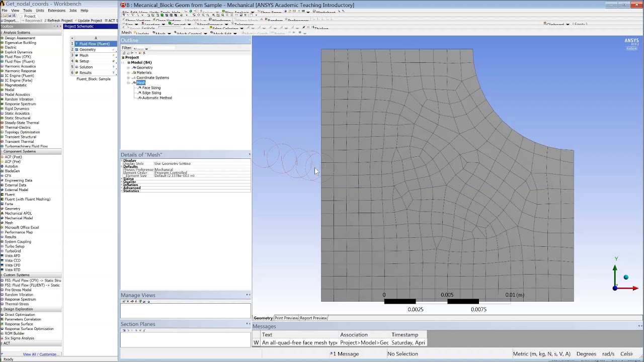This screenshot has height=362, width=644.
Task: Select Face Sizing in Outline tree
Action: click(x=151, y=87)
